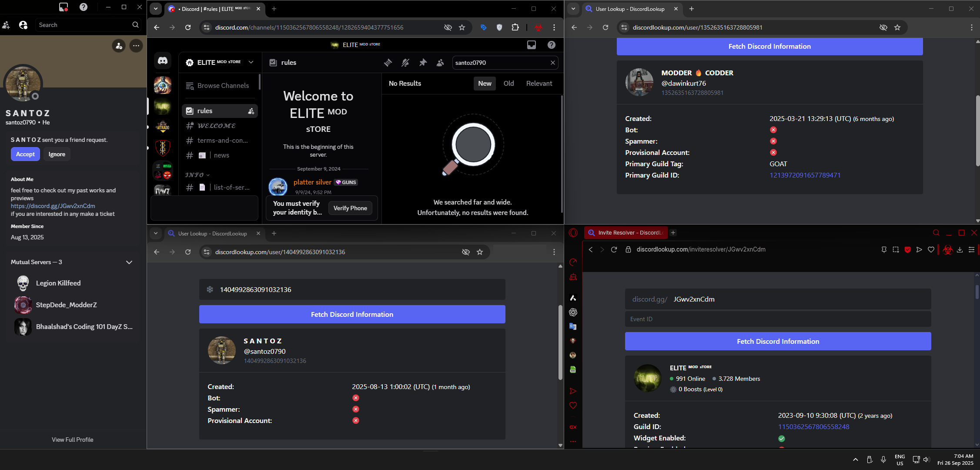The width and height of the screenshot is (980, 470).
Task: Open the pending friend request icon on SANTOZ's banner
Action: [119, 46]
